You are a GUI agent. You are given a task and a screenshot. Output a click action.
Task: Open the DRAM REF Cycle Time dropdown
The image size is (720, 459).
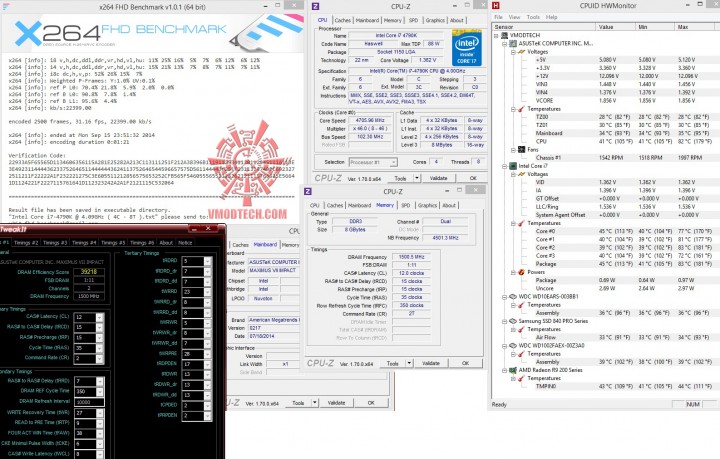100,392
